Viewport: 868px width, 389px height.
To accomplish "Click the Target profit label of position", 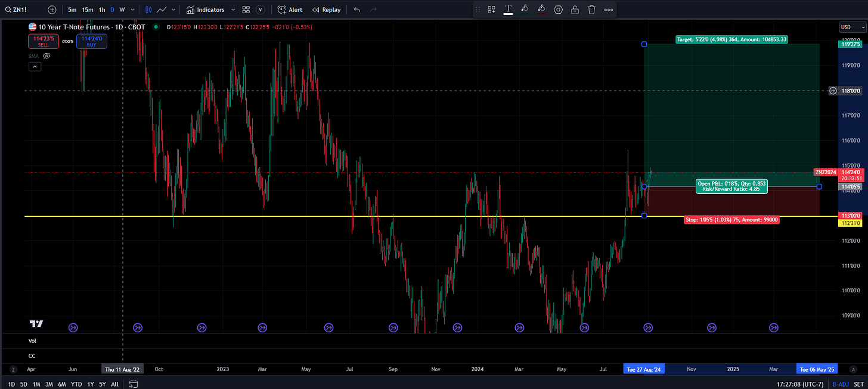I will pyautogui.click(x=731, y=39).
